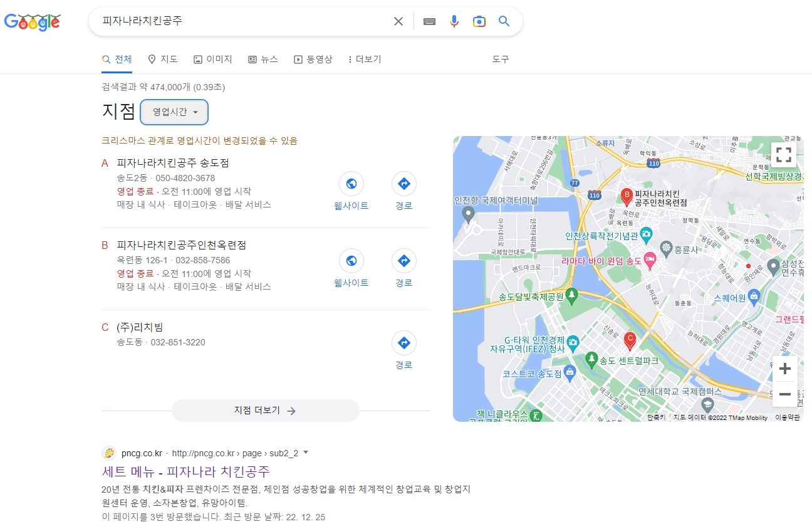The image size is (812, 529).
Task: Click the 코스트코 송도점 marker
Action: coord(570,372)
